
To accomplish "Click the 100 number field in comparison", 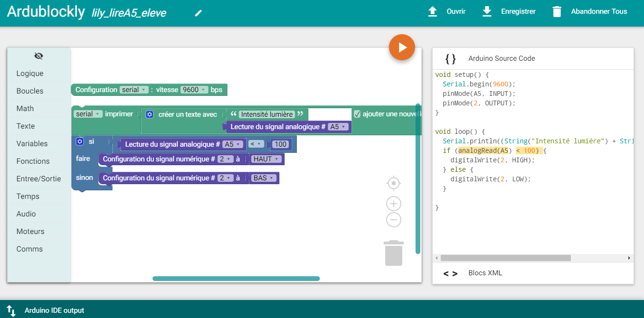I will [x=281, y=144].
